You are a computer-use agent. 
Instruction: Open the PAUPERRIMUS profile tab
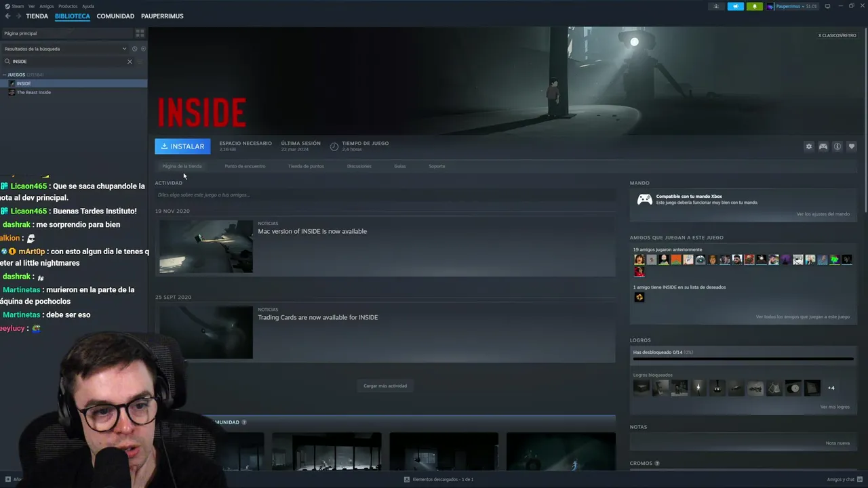[x=162, y=16]
